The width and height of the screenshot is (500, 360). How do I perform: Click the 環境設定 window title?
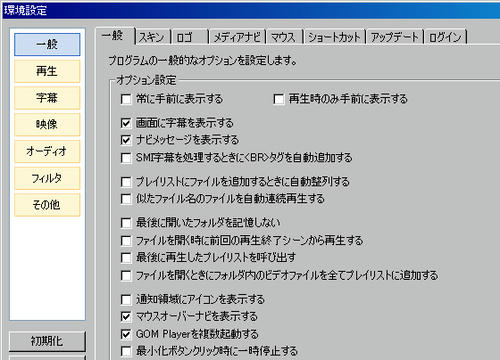pyautogui.click(x=25, y=10)
